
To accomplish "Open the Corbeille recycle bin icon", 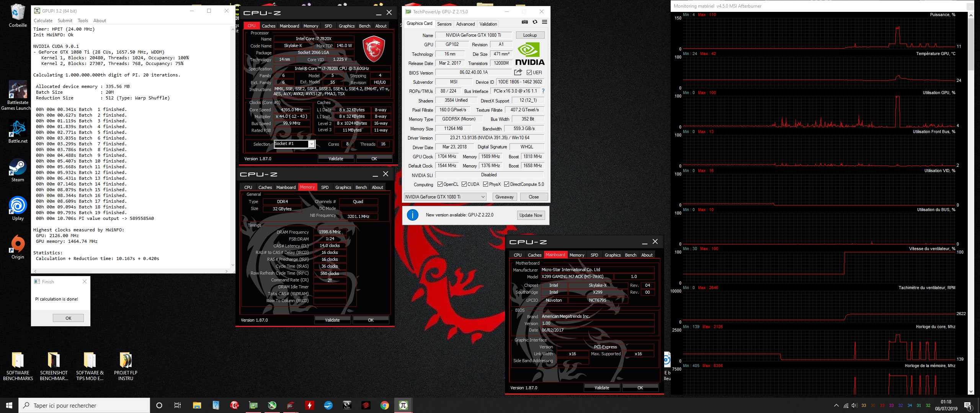I will (18, 16).
